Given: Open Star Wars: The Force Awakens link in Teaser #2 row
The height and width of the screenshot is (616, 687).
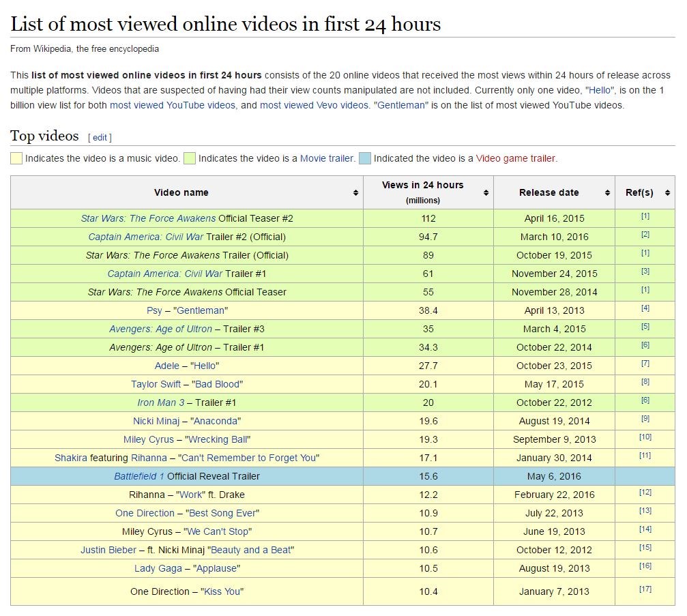Looking at the screenshot, I should pyautogui.click(x=148, y=218).
